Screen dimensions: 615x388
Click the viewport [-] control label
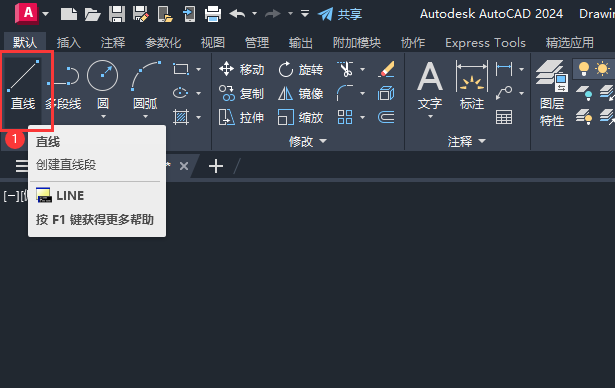[11, 196]
